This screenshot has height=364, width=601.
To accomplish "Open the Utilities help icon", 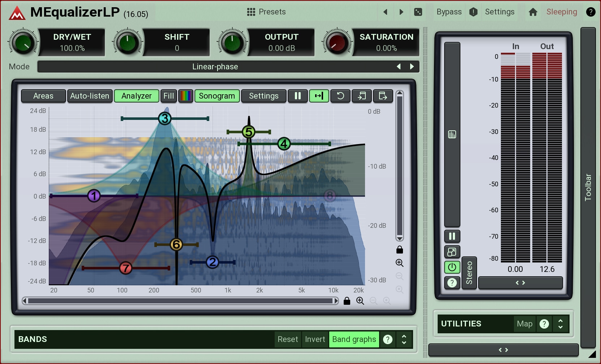I will point(544,324).
